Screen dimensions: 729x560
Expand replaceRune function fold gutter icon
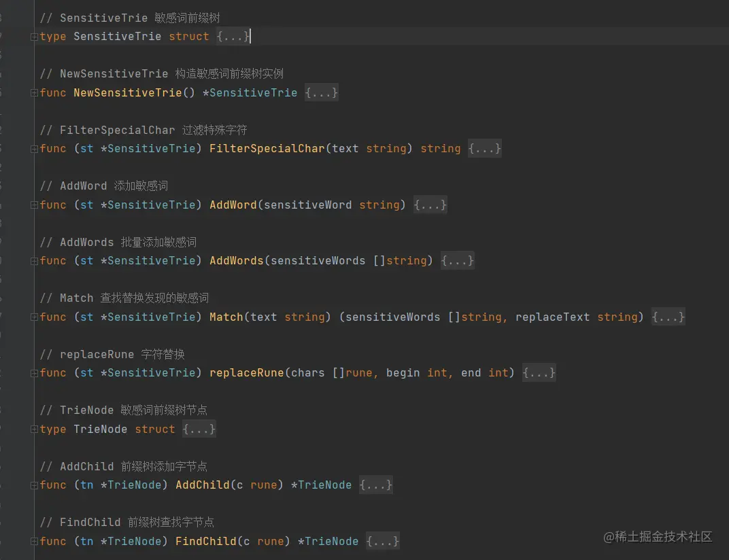point(34,373)
